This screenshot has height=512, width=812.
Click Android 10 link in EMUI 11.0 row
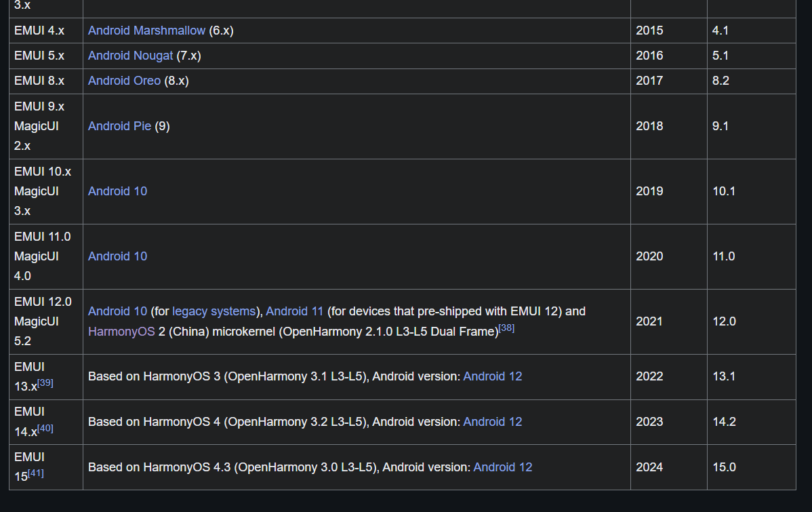(117, 256)
